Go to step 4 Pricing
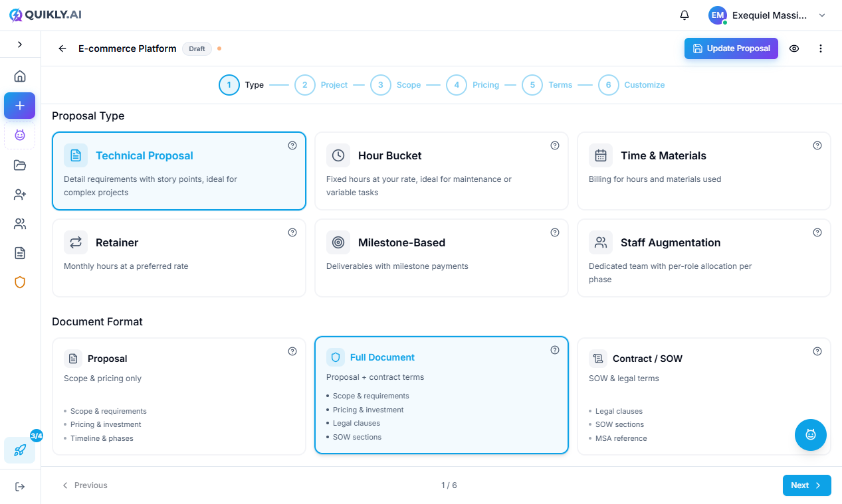842x504 pixels. pyautogui.click(x=473, y=85)
